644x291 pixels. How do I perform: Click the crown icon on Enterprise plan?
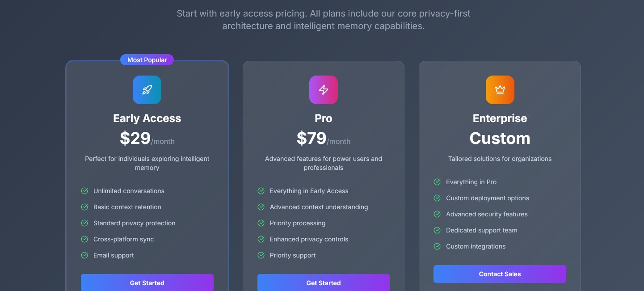pos(500,90)
